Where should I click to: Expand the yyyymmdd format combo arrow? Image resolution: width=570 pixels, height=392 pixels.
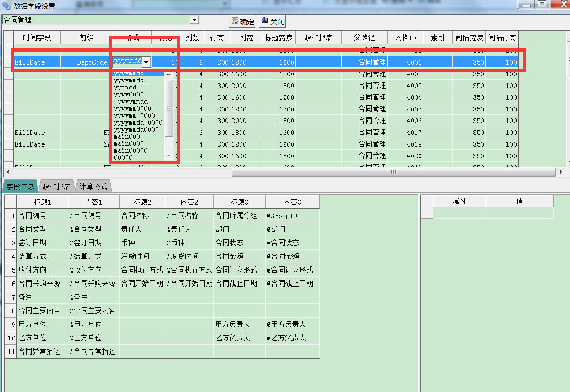(x=146, y=62)
